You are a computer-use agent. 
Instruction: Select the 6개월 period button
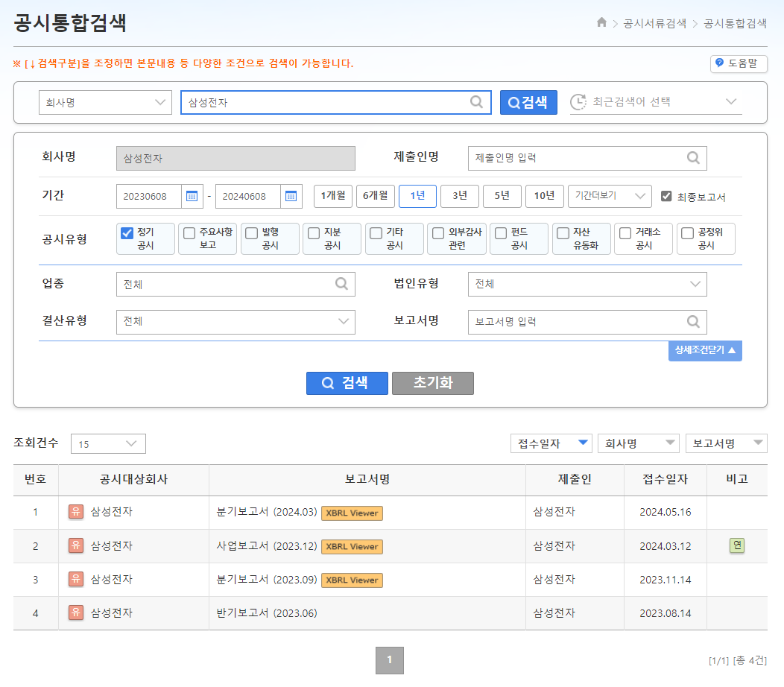376,196
